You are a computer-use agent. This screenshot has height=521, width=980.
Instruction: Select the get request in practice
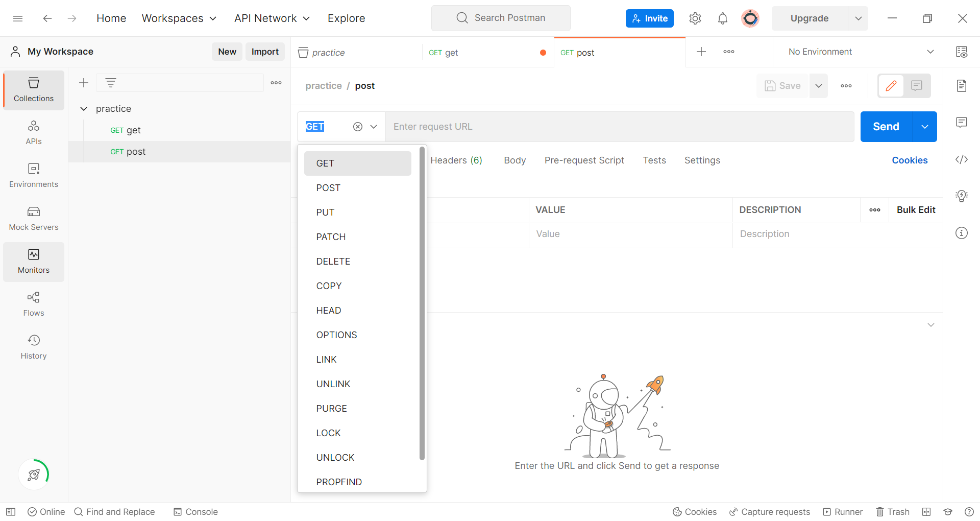[x=179, y=130]
